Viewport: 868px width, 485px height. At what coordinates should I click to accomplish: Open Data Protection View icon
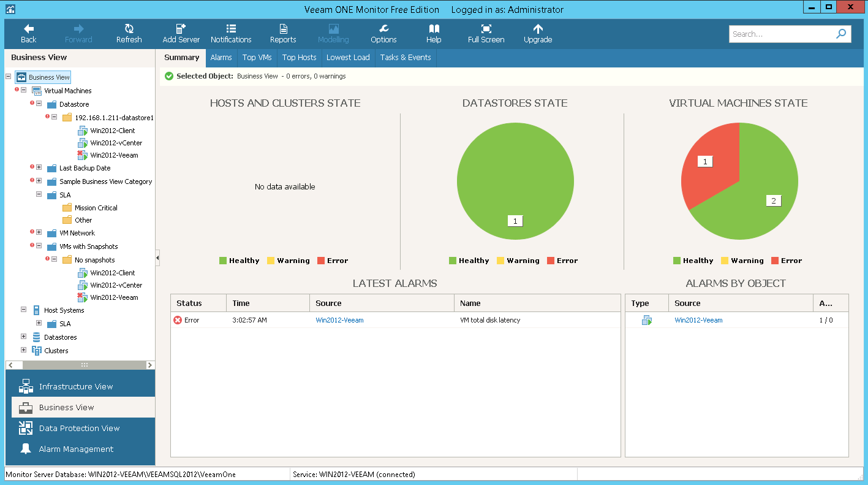25,428
